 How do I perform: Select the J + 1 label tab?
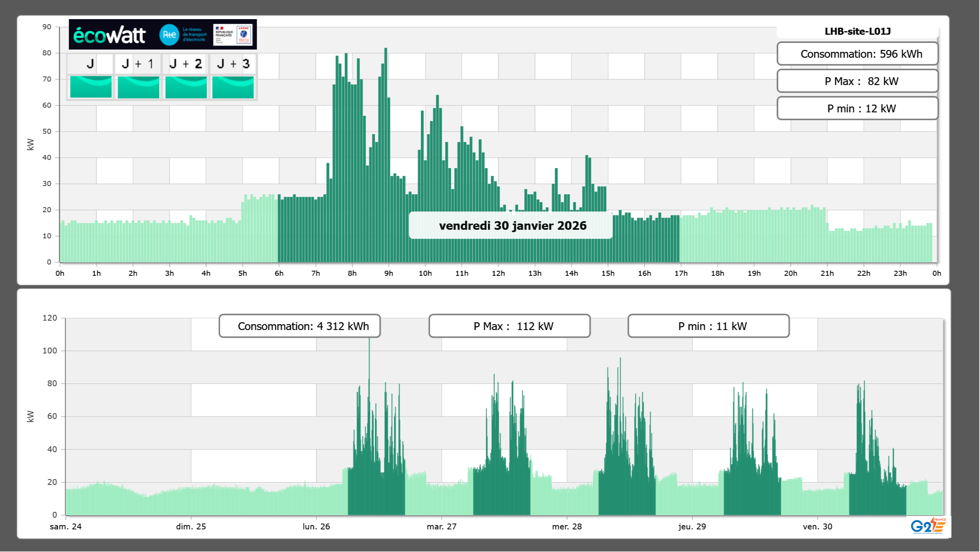pos(138,64)
